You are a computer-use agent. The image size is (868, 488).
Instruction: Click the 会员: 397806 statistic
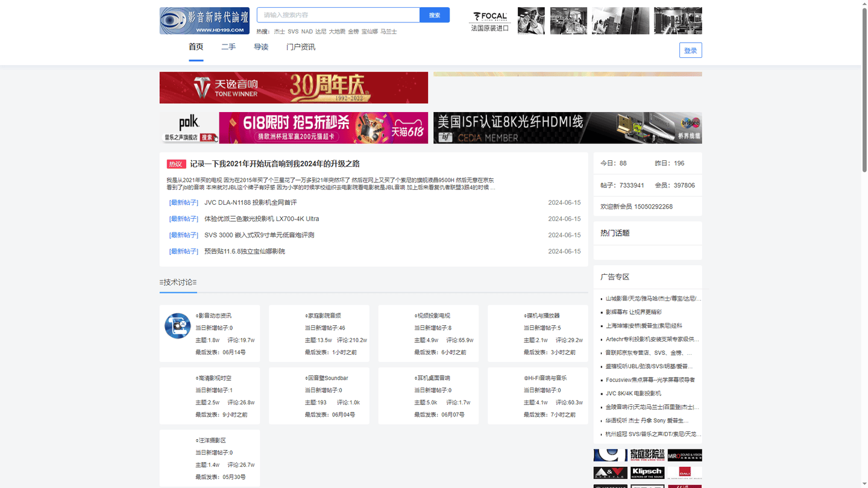coord(675,186)
